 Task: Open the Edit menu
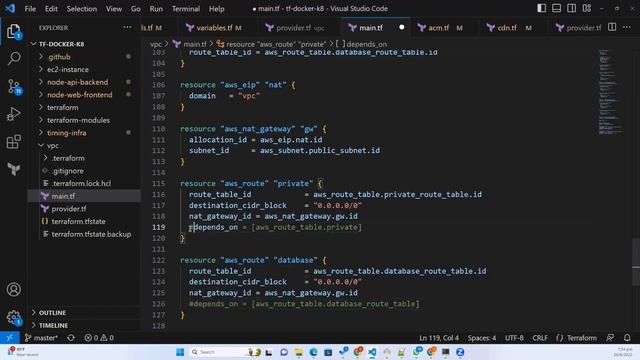point(51,9)
